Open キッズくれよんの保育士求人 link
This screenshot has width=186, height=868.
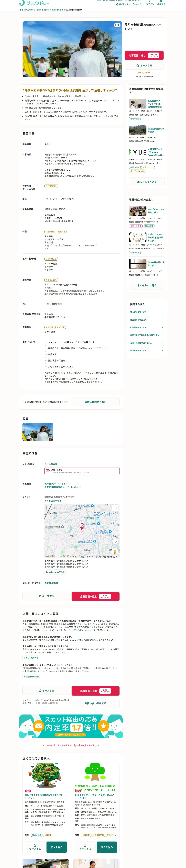pos(156,211)
